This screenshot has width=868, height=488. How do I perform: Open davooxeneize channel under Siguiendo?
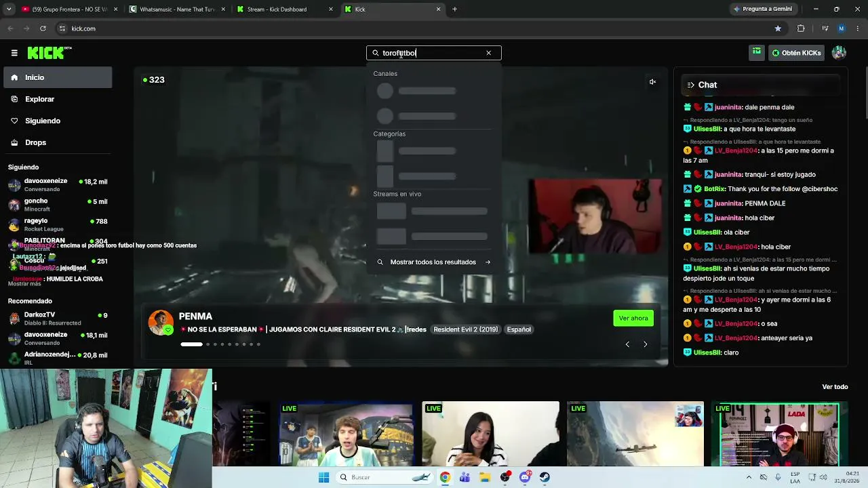point(58,185)
